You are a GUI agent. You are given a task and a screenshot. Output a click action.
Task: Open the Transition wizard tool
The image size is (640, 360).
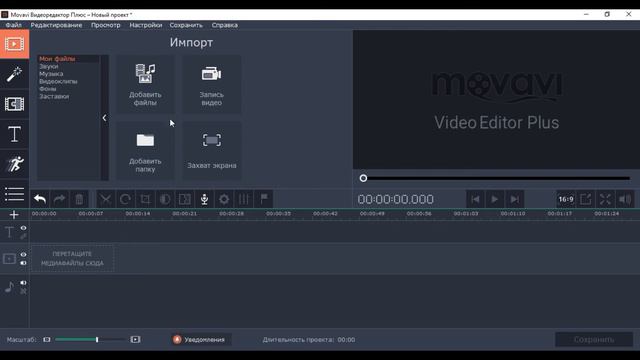coord(184,199)
